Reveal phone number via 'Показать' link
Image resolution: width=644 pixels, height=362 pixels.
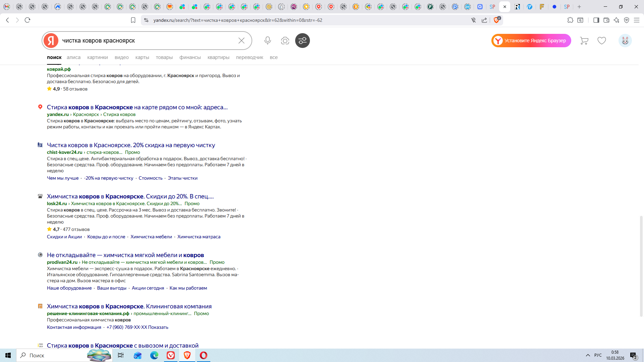[158, 327]
